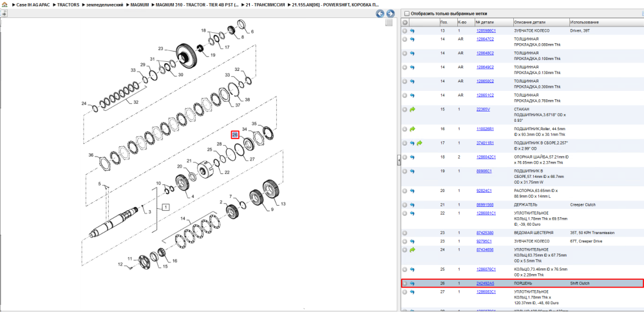Open 'MAGNUM 310 - TRACTOR - TIER 4B PST' breadcrumb

pyautogui.click(x=197, y=4)
